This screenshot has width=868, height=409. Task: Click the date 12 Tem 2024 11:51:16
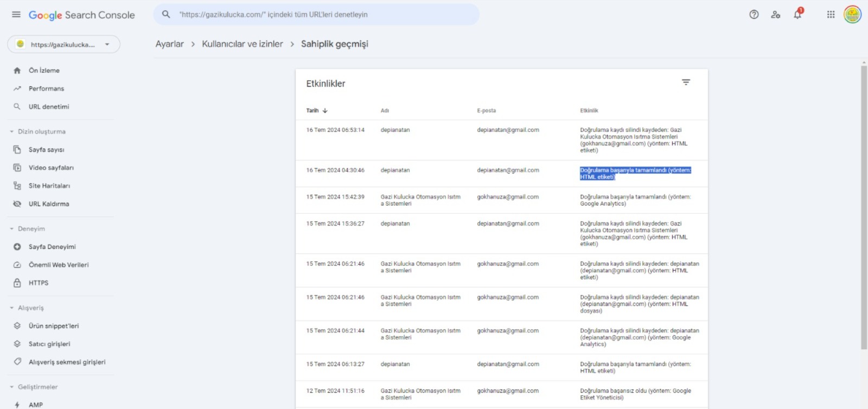pos(335,391)
